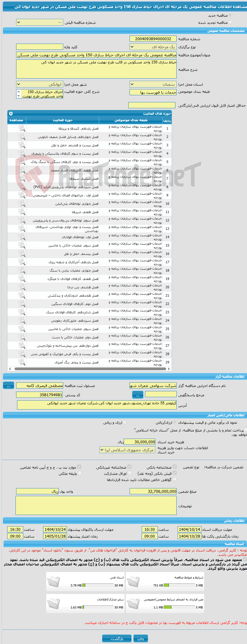The height and width of the screenshot is (644, 247).
Task: Toggle ضمانتنامه بانکی checkbox
Action: (175, 467)
